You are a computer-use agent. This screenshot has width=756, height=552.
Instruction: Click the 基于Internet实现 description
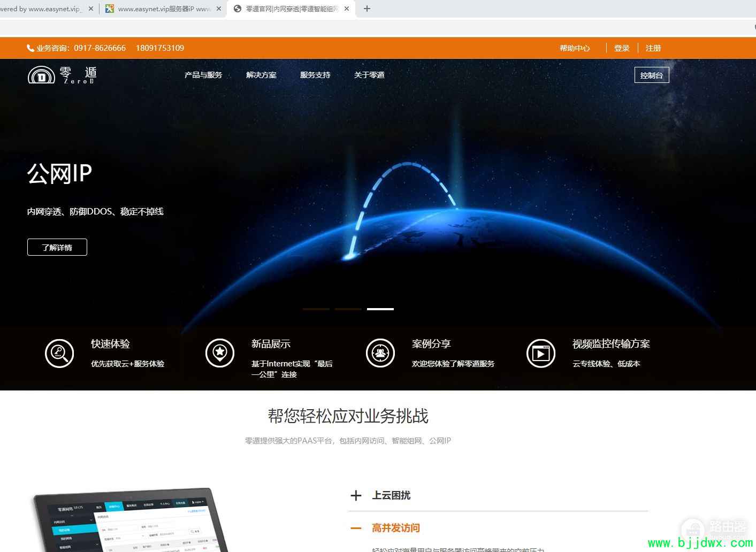pyautogui.click(x=292, y=369)
